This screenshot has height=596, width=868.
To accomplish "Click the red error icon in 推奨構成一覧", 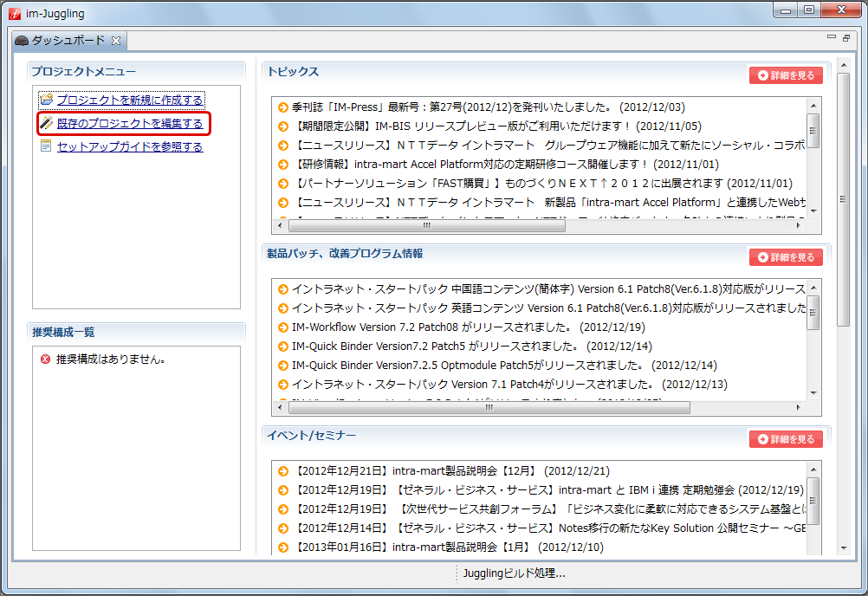I will click(45, 359).
